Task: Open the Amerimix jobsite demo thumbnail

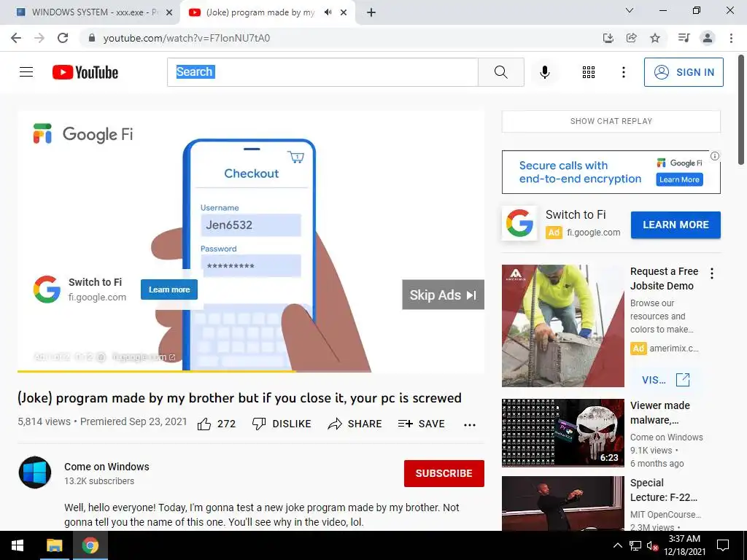Action: (x=562, y=326)
